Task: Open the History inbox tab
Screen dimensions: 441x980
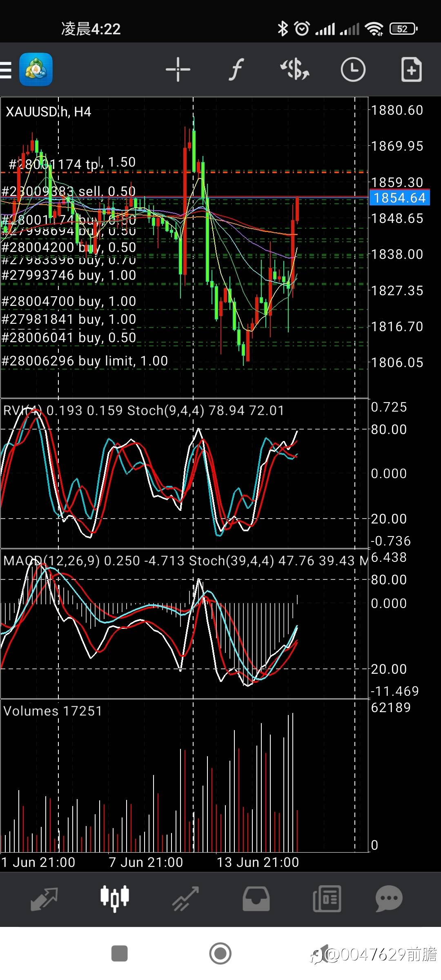Action: (x=256, y=899)
